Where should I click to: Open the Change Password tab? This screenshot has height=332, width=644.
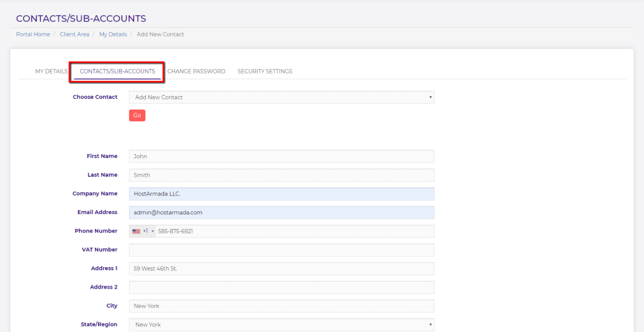pos(196,72)
